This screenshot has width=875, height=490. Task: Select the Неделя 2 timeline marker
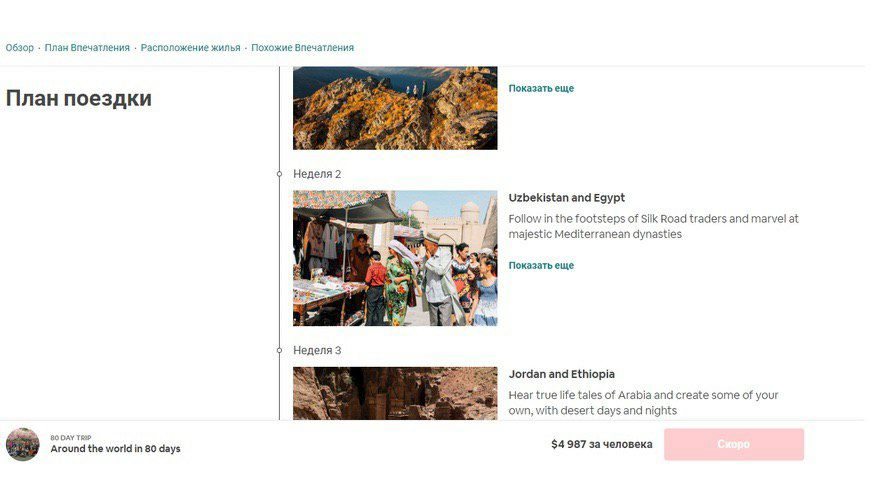[280, 174]
